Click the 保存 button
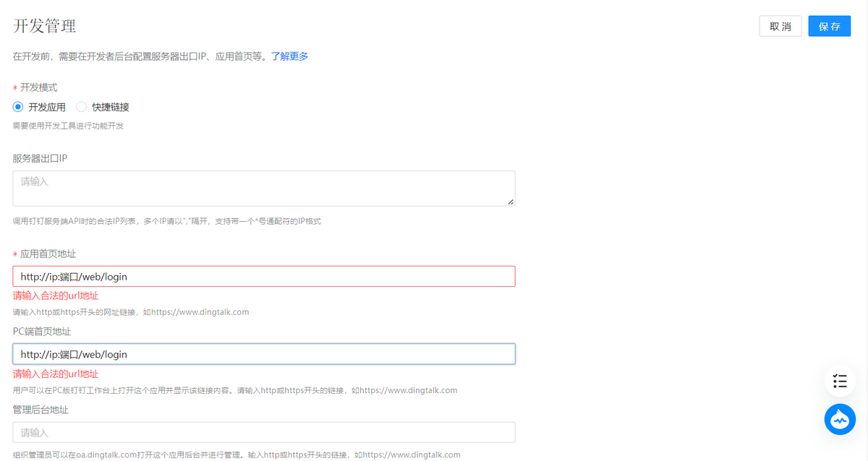868x461 pixels. (x=829, y=26)
